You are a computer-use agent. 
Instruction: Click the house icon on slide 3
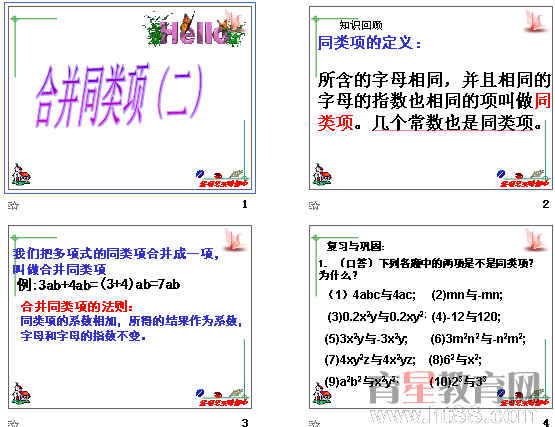point(21,393)
